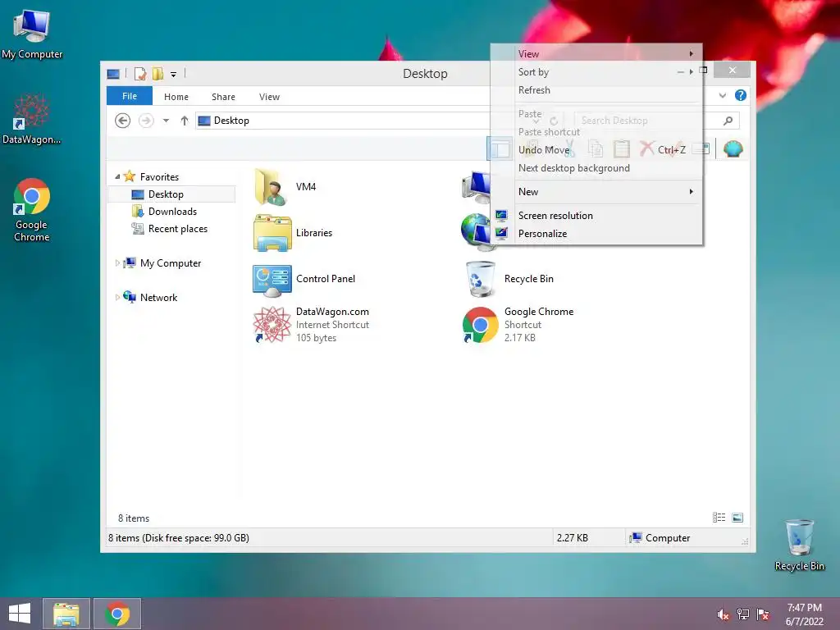Open Screen resolution from context menu

[x=596, y=216]
